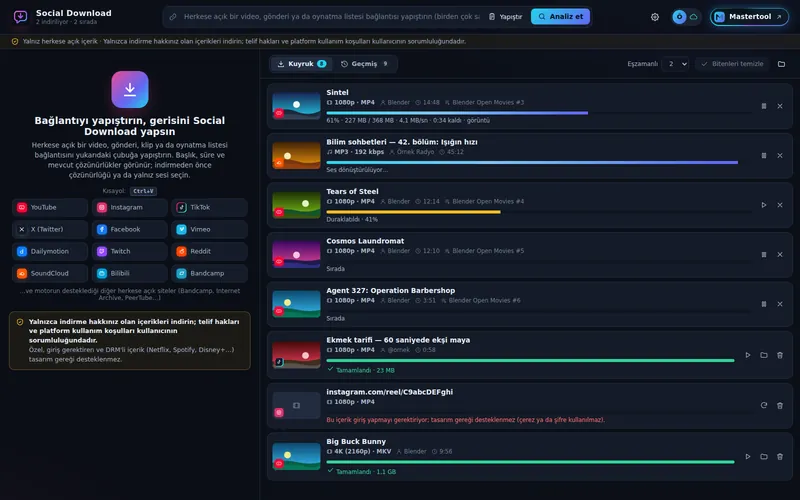This screenshot has height=500, width=800.
Task: Select the Facebook platform chip
Action: [x=130, y=230]
